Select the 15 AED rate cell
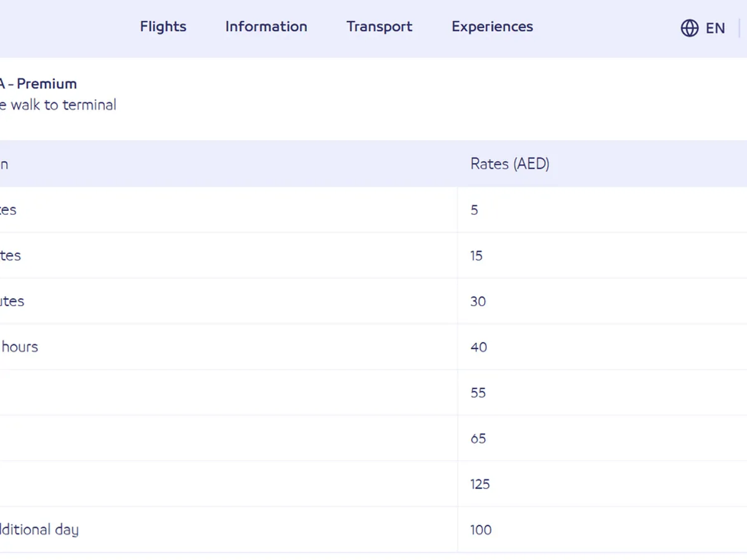The height and width of the screenshot is (560, 747). pos(476,256)
